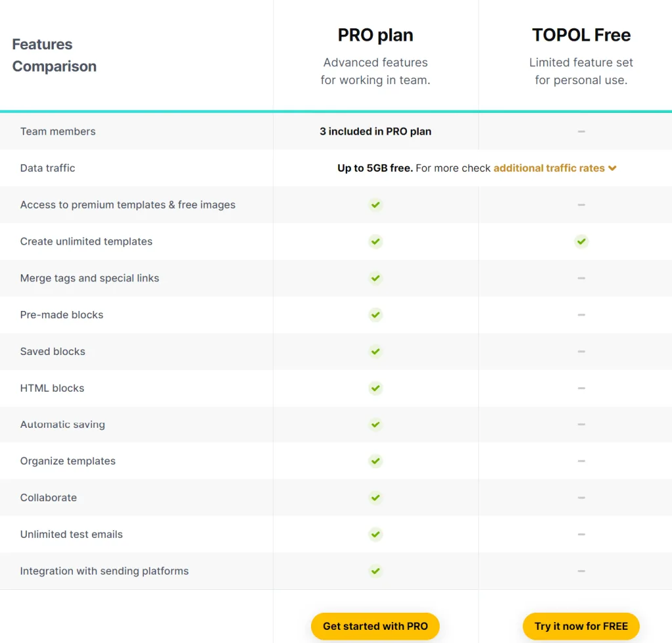Expand additional traffic rates chevron
Image resolution: width=672 pixels, height=643 pixels.
[x=612, y=169]
